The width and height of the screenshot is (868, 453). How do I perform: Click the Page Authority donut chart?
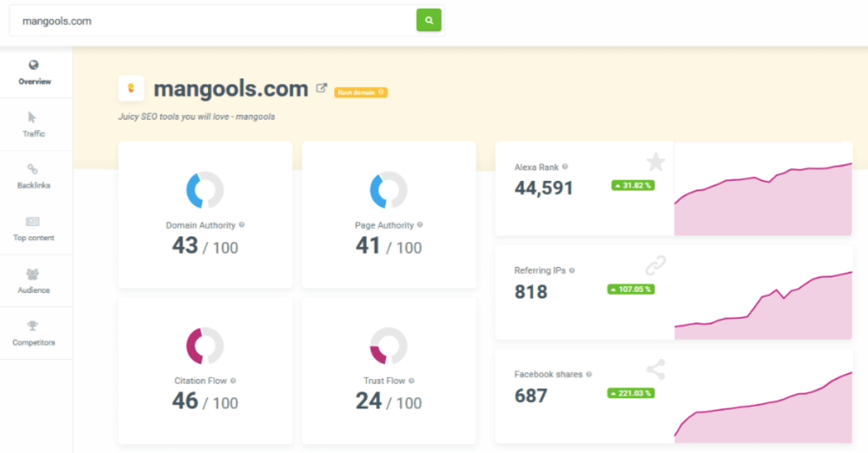[389, 190]
